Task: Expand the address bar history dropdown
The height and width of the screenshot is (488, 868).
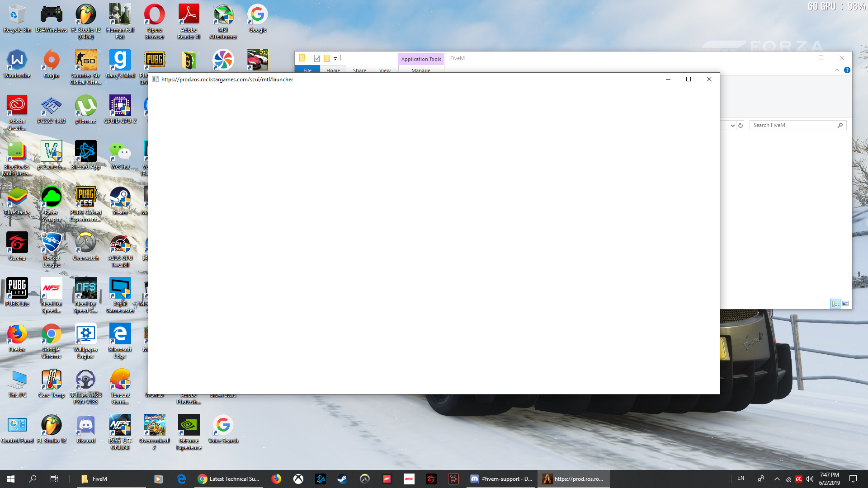Action: point(732,125)
